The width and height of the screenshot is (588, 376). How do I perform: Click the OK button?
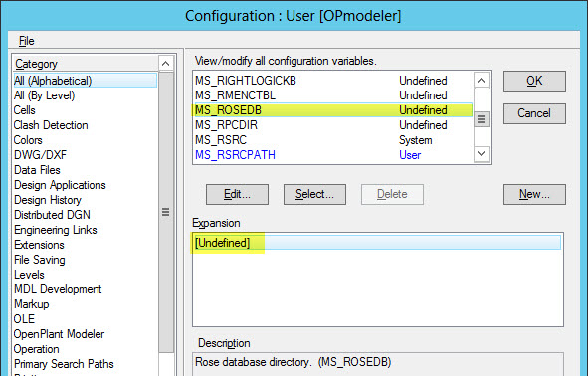pyautogui.click(x=534, y=81)
